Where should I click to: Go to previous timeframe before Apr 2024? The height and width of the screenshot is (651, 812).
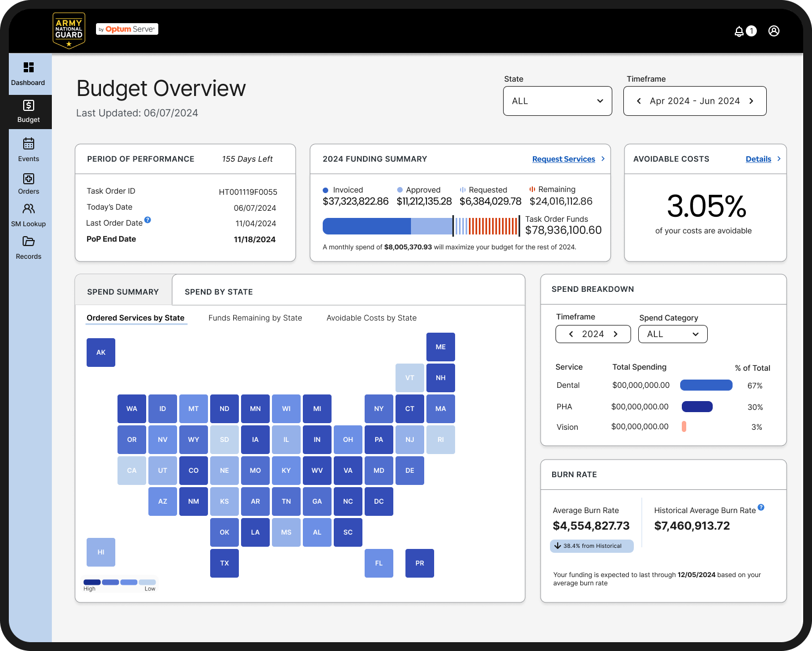(x=639, y=101)
